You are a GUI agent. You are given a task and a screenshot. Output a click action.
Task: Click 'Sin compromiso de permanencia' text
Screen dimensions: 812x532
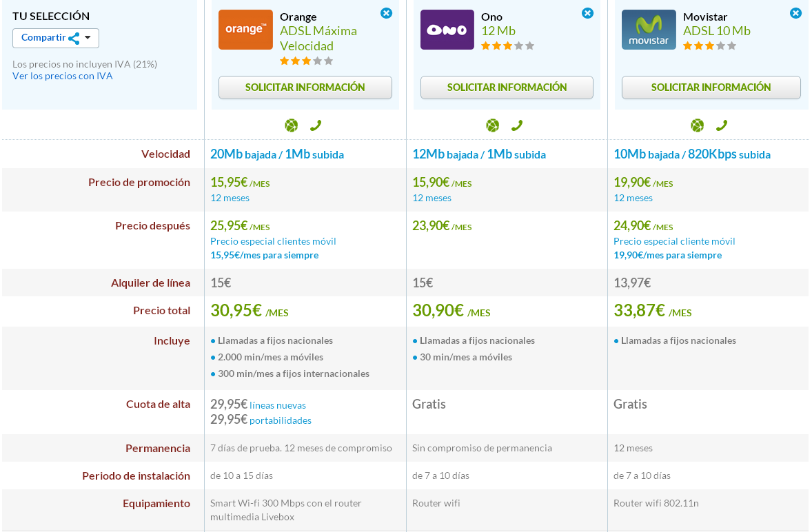(x=482, y=448)
